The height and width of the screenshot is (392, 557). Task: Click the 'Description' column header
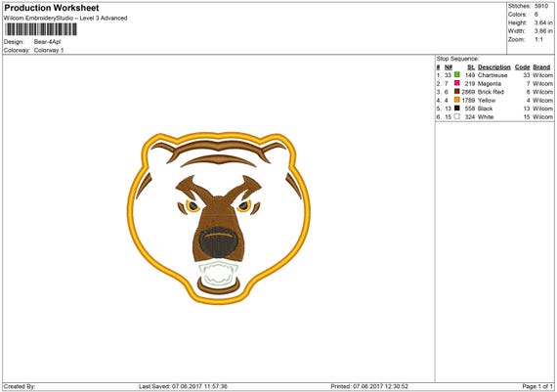click(494, 67)
